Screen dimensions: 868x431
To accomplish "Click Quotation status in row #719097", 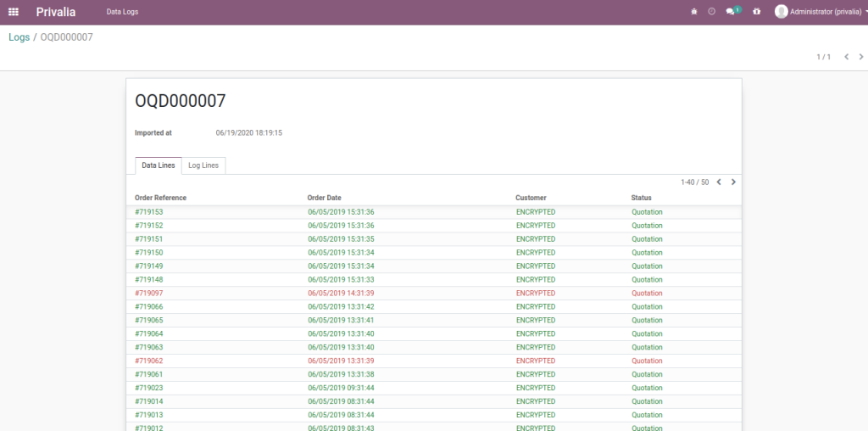I will pos(647,293).
